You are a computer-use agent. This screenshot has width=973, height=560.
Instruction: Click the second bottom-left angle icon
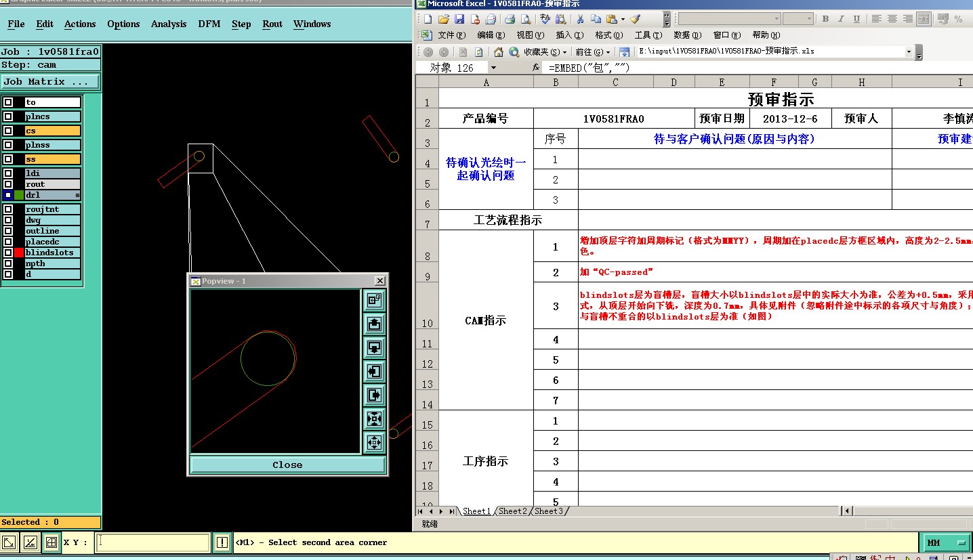tap(30, 542)
